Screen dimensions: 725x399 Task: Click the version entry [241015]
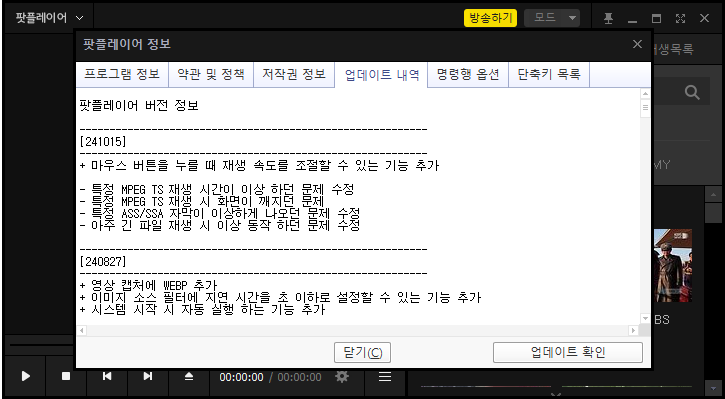click(103, 141)
